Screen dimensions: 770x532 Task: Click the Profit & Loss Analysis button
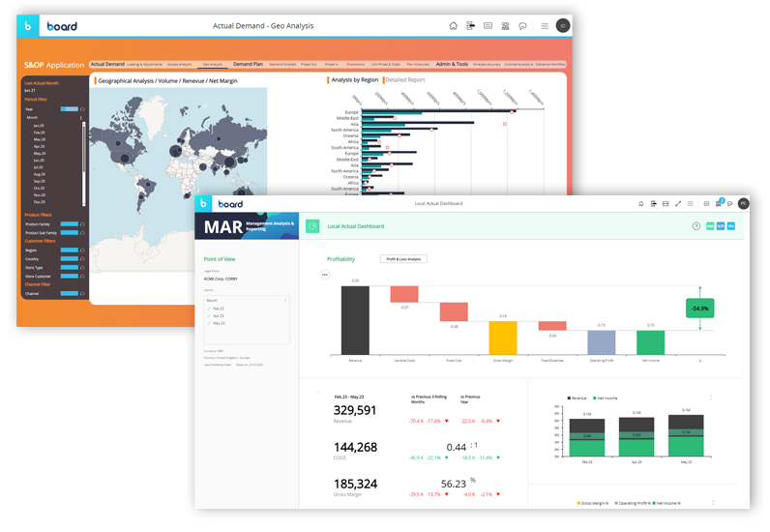[403, 259]
